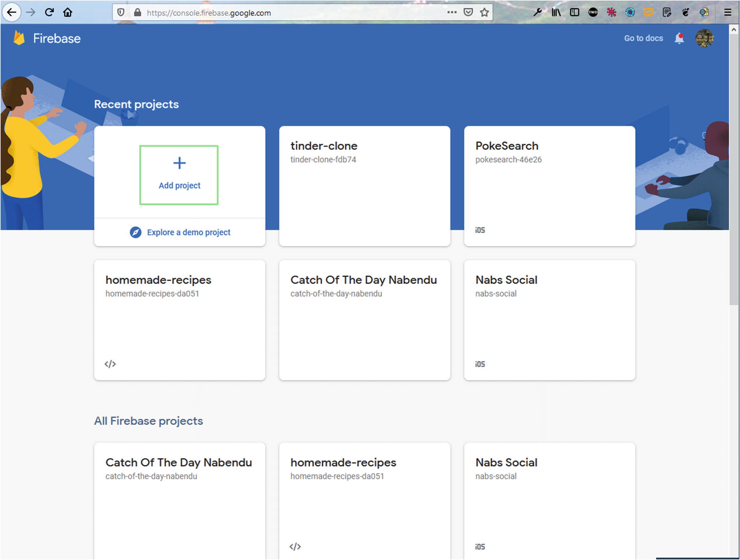The width and height of the screenshot is (740, 560).
Task: Click the Go to docs link
Action: pyautogui.click(x=643, y=38)
